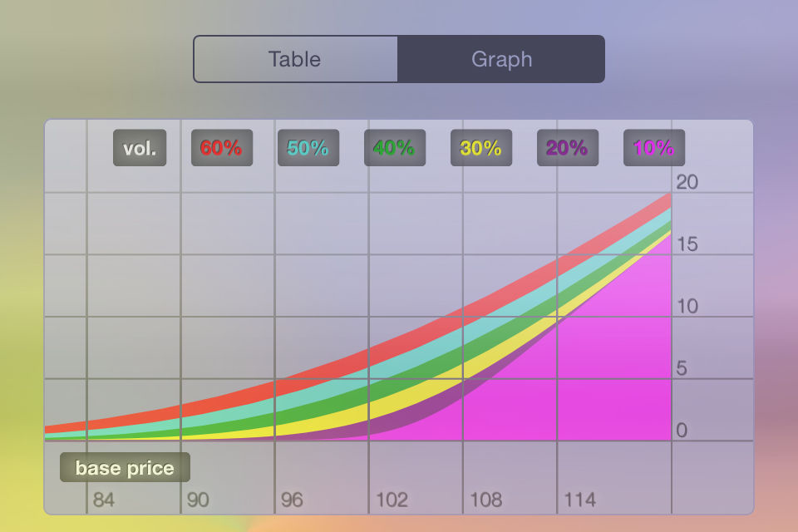The image size is (798, 532).
Task: Select the Graph tab
Action: [x=501, y=59]
